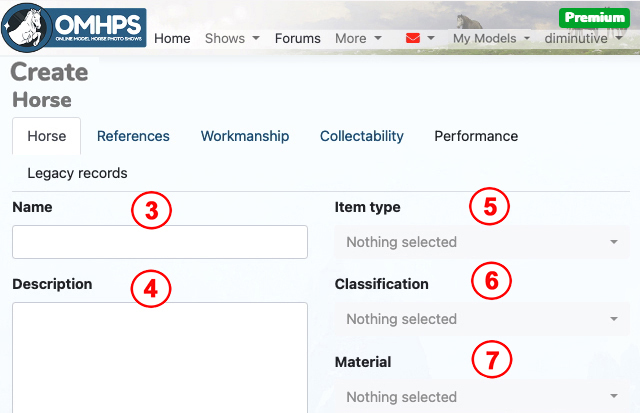Open the Material dropdown
640x413 pixels.
(x=482, y=396)
